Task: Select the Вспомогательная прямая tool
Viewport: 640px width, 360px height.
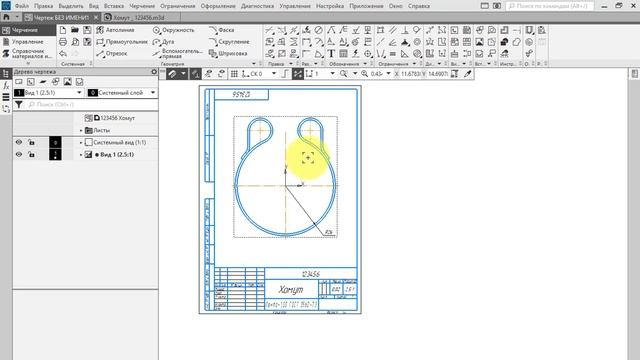Action: point(177,53)
